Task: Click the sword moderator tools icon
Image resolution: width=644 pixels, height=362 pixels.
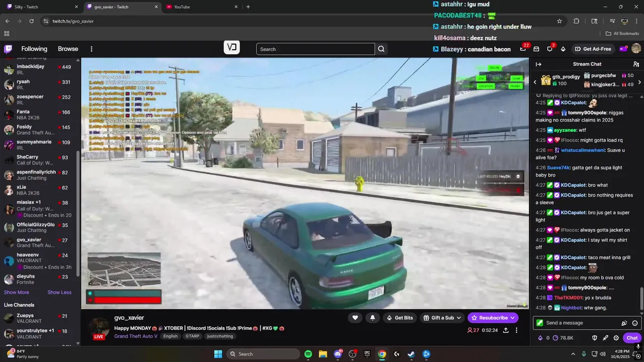Action: click(605, 338)
